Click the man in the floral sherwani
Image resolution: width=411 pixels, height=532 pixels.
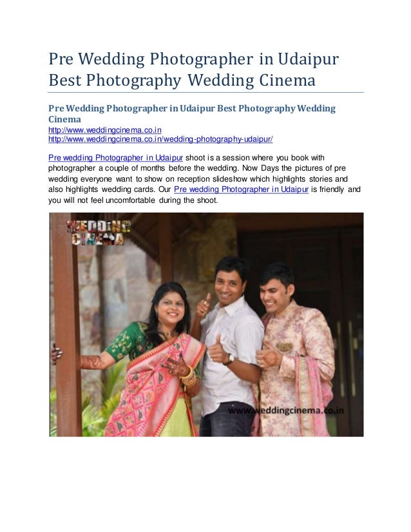[292, 353]
